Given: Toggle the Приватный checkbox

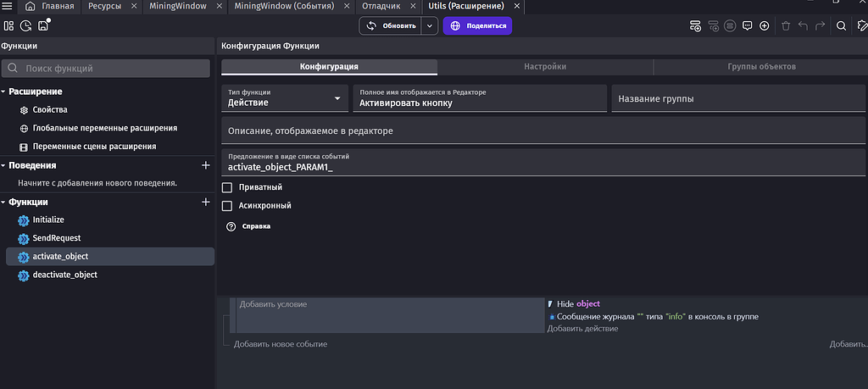Looking at the screenshot, I should click(x=226, y=187).
